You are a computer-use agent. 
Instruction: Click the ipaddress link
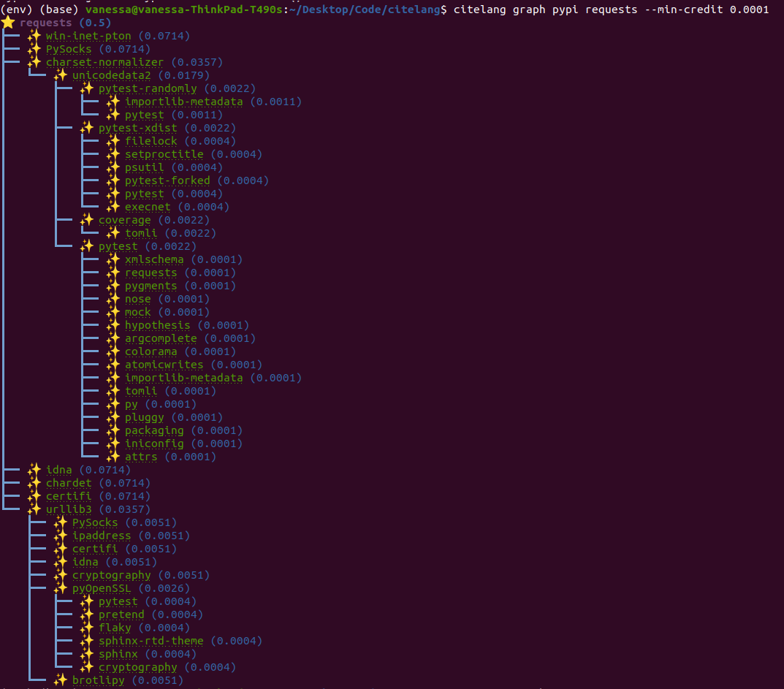pyautogui.click(x=102, y=536)
